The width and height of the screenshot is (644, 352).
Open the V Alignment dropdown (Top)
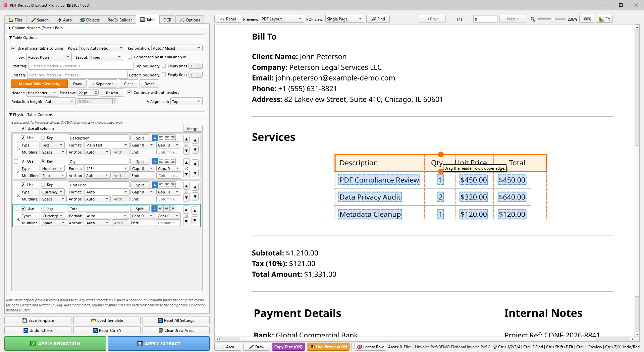pos(186,102)
